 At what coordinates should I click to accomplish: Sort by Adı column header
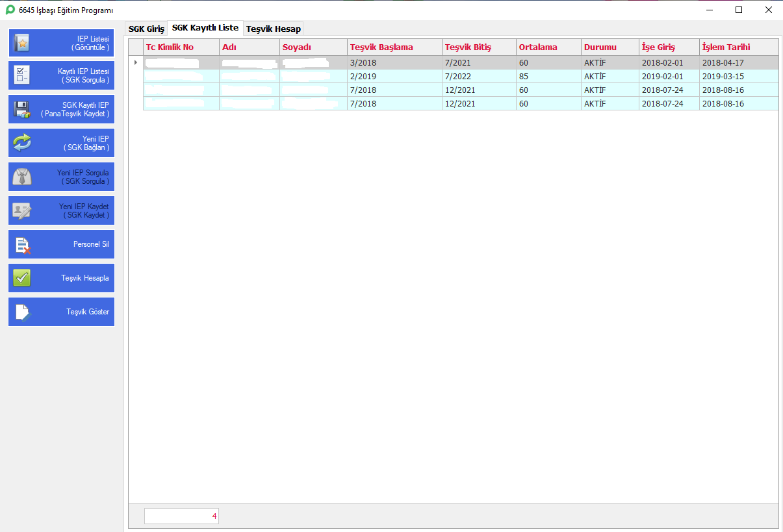point(250,47)
